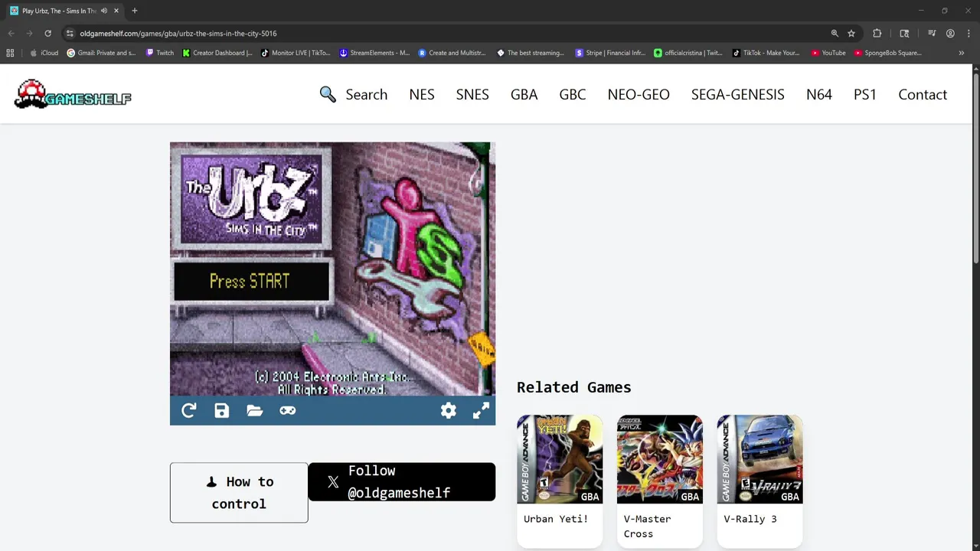This screenshot has height=551, width=980.
Task: Open the SNES games section
Action: [x=472, y=94]
